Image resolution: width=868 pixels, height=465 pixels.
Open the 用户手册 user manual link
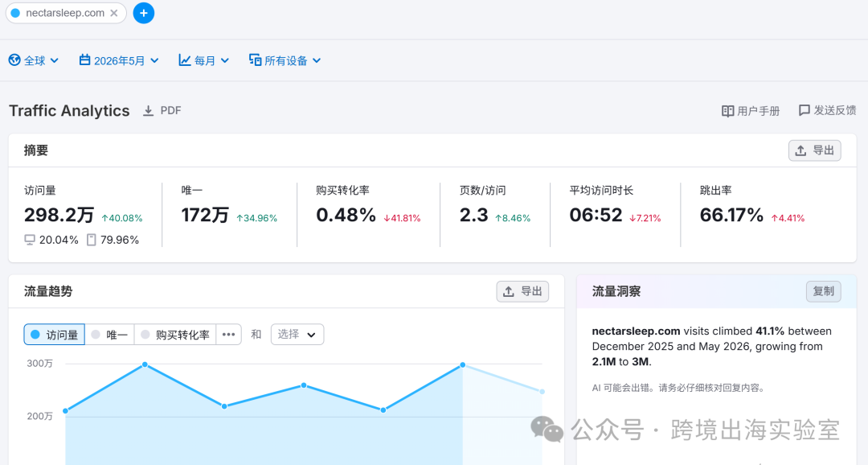click(x=751, y=111)
